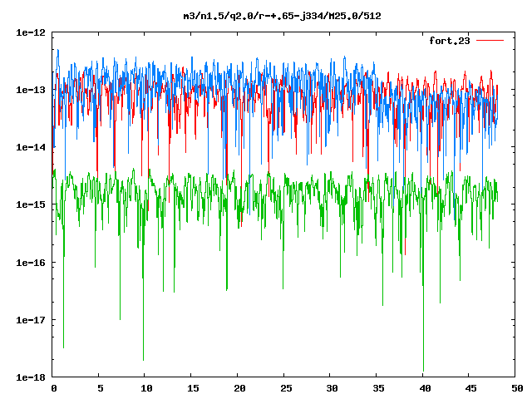532x399 pixels.
Task: Click the x-axis label 20
Action: click(x=239, y=388)
